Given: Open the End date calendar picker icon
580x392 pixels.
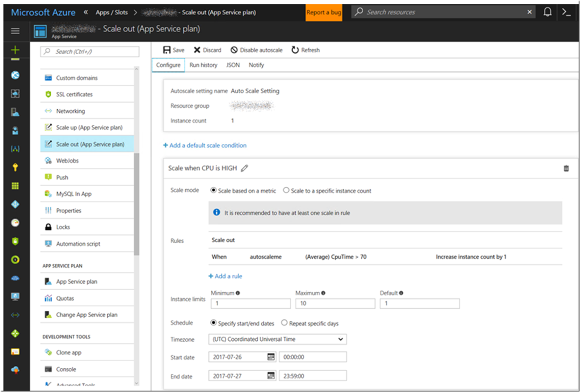Looking at the screenshot, I should (271, 376).
